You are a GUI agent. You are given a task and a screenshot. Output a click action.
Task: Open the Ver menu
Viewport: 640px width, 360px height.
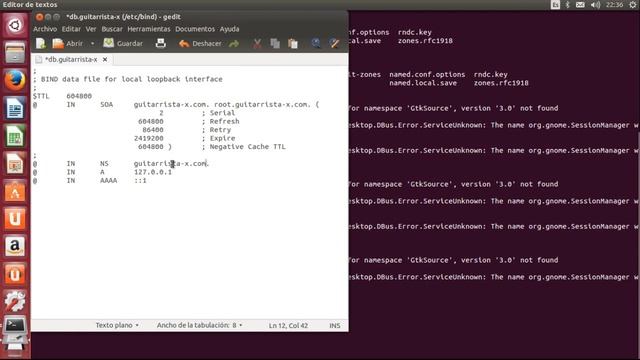click(91, 29)
